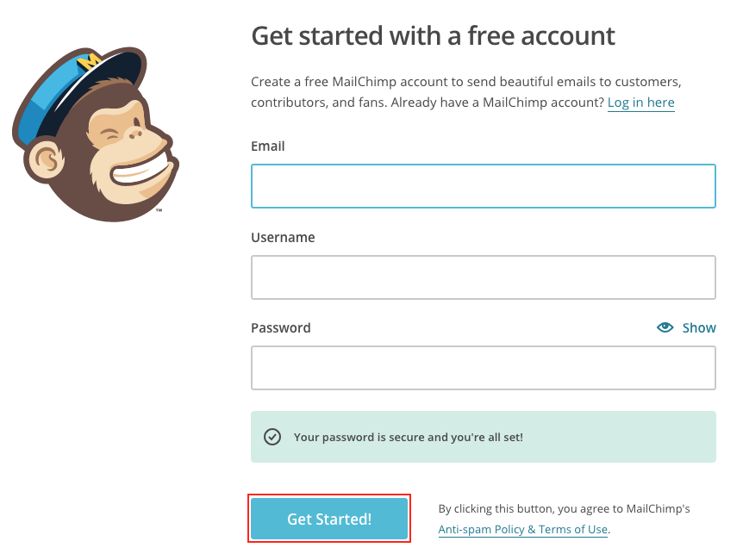
Task: Click the trademark symbol below the logo
Action: (x=159, y=209)
